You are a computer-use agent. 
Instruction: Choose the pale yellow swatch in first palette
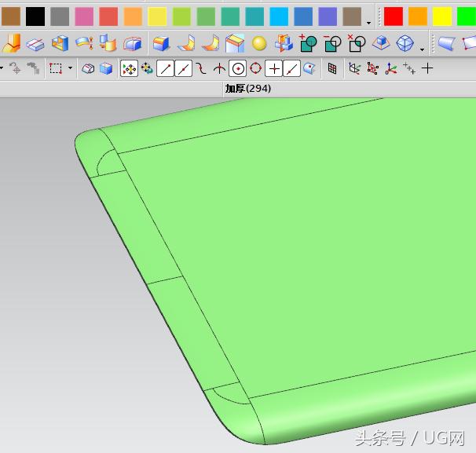157,16
